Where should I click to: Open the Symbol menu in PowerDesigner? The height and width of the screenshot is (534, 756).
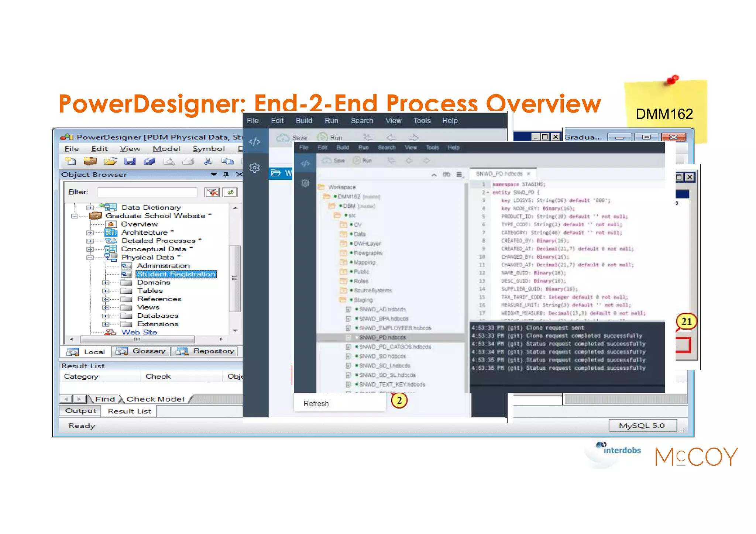(x=209, y=149)
